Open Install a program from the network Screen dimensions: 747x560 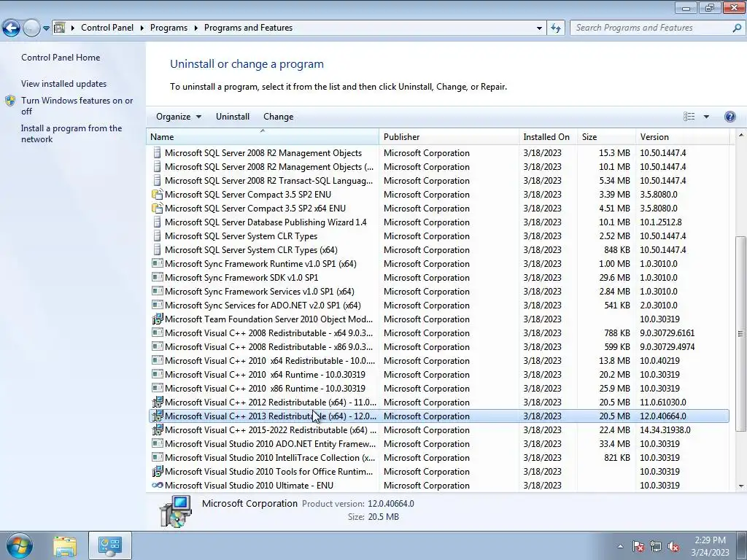pyautogui.click(x=71, y=134)
